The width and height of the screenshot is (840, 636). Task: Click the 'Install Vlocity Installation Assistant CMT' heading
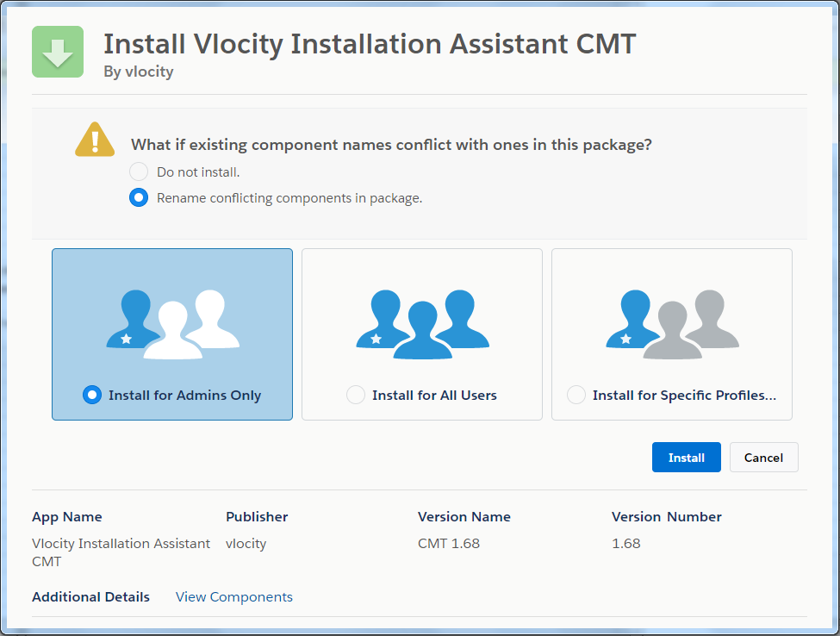tap(370, 44)
